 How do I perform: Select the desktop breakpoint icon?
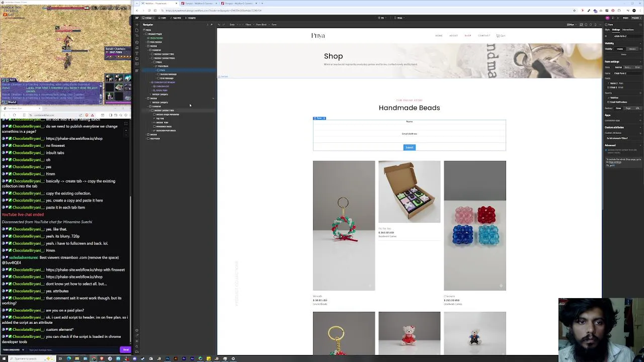[x=581, y=25]
